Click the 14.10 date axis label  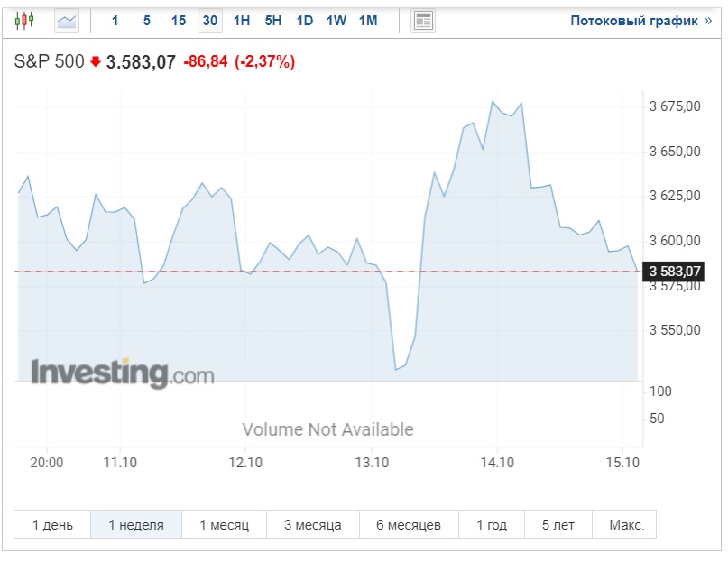click(x=497, y=463)
